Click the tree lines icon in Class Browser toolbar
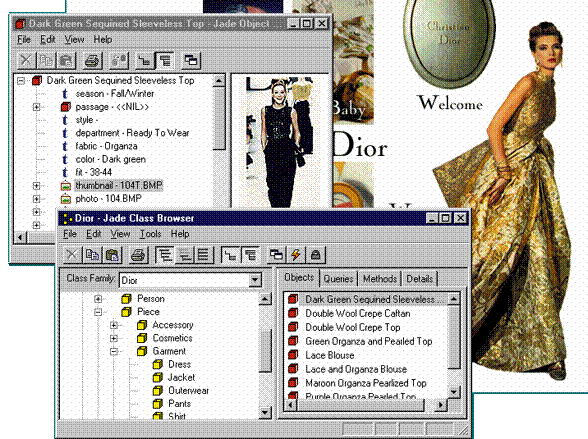Screen dimensions: 588x439 230,255
